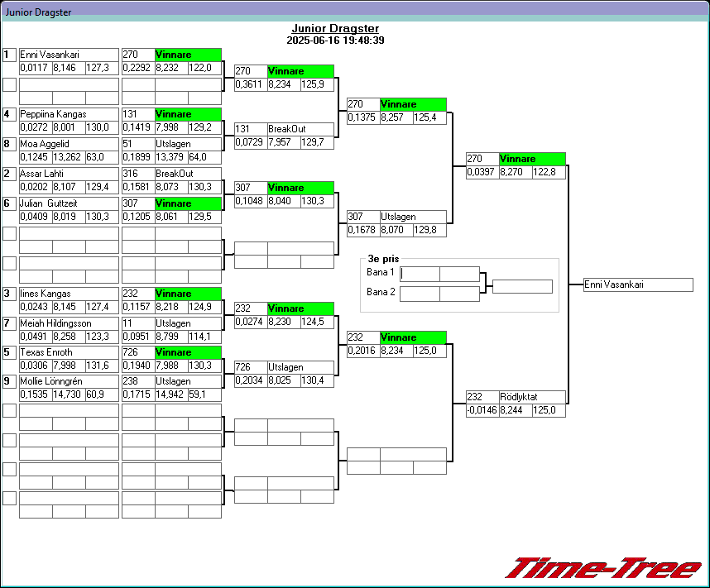Click Utslagen status for car 51

188,145
